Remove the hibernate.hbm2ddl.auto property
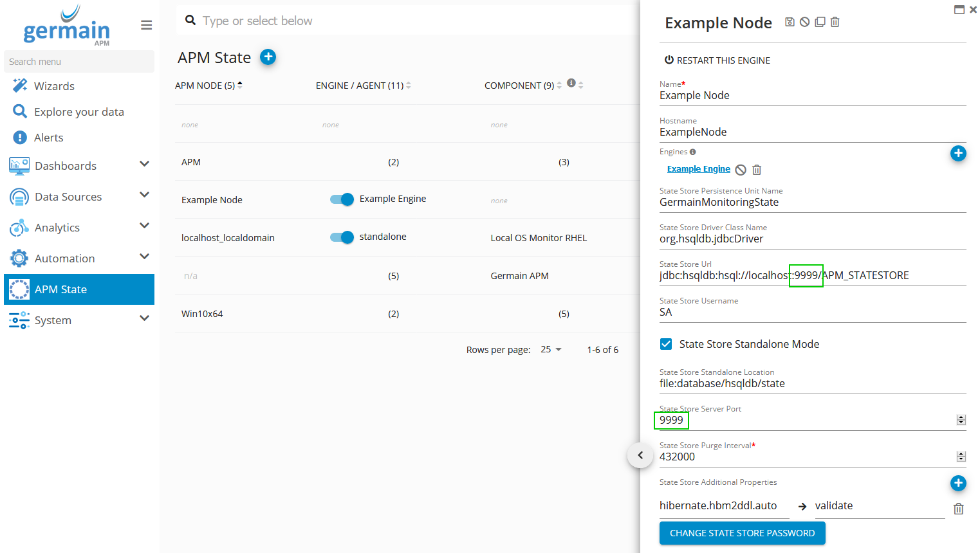 (958, 509)
